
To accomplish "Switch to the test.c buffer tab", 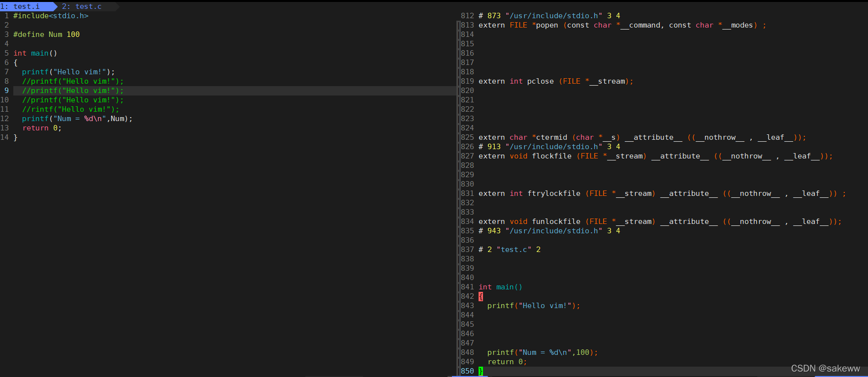I will tap(82, 6).
